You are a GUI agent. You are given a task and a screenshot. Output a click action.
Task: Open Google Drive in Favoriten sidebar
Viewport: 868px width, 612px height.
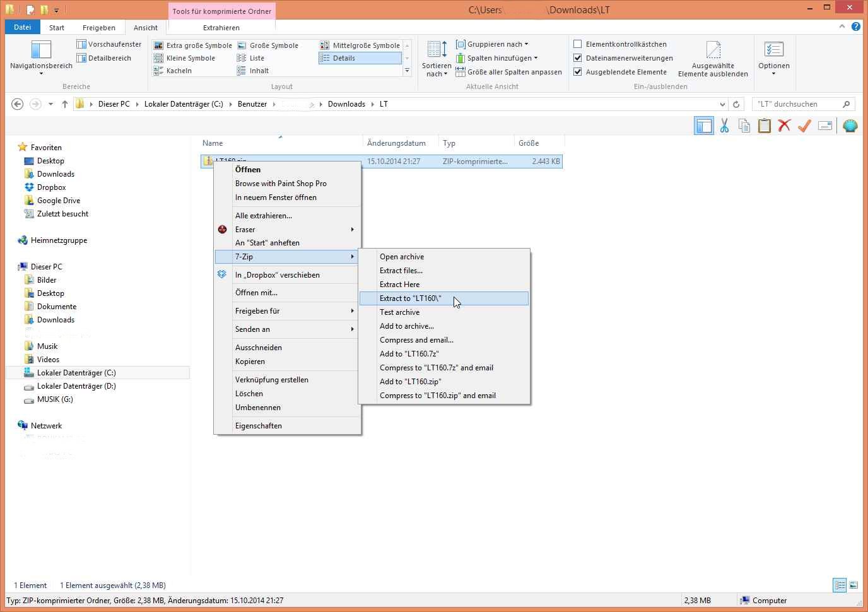coord(58,201)
